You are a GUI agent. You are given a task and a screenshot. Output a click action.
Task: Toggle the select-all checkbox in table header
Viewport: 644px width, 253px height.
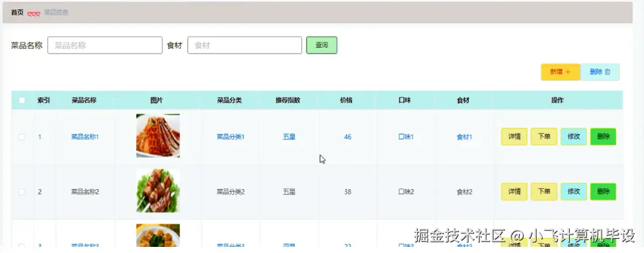click(x=22, y=100)
